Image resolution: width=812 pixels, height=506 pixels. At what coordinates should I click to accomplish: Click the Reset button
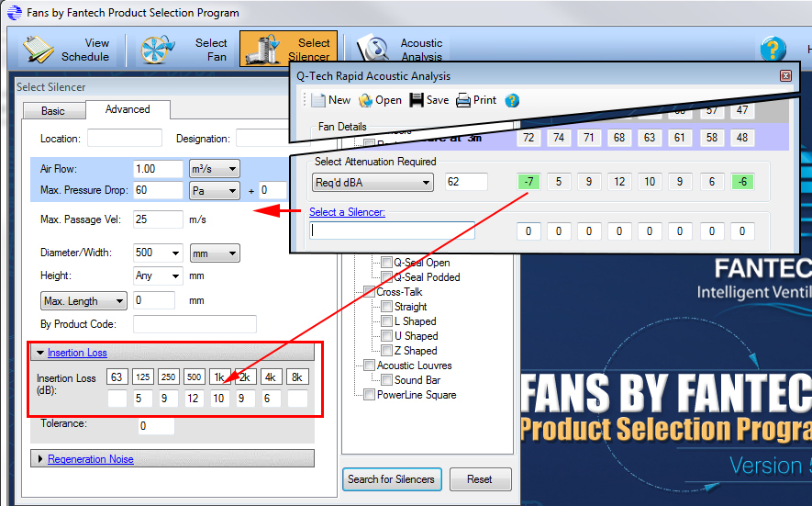(480, 479)
